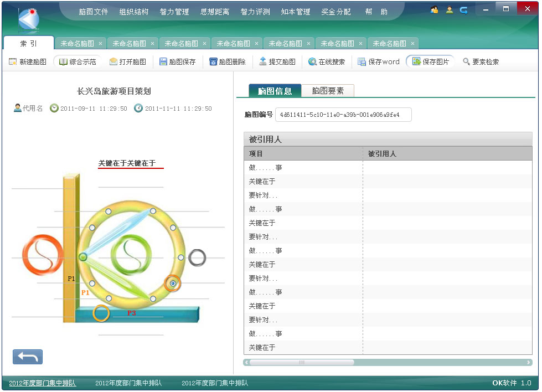Click the two-users icon in title bar
Viewport: 542px width, 392px height.
click(434, 9)
